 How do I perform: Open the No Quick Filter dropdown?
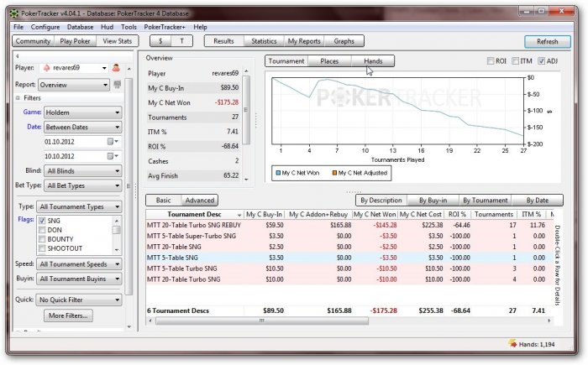tap(79, 300)
